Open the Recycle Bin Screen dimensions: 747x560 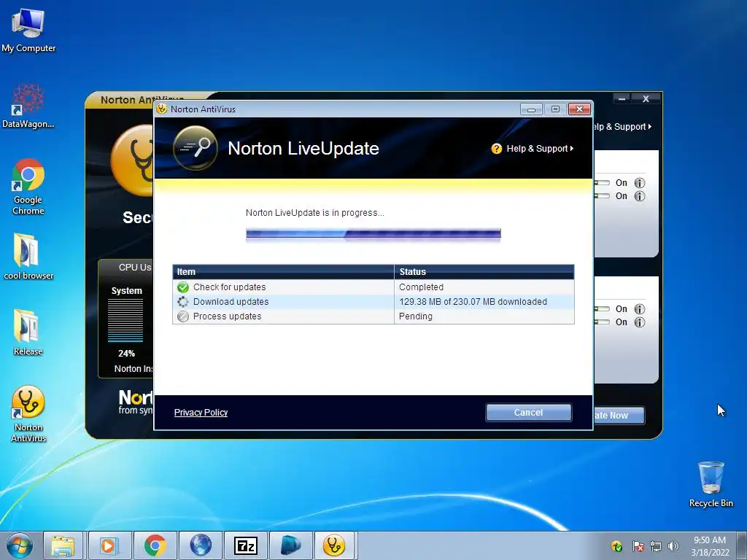pyautogui.click(x=711, y=484)
